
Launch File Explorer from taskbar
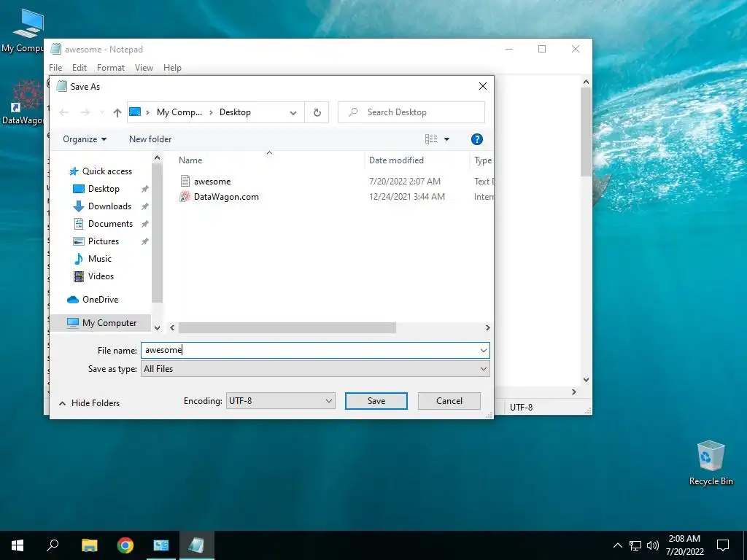click(x=89, y=545)
